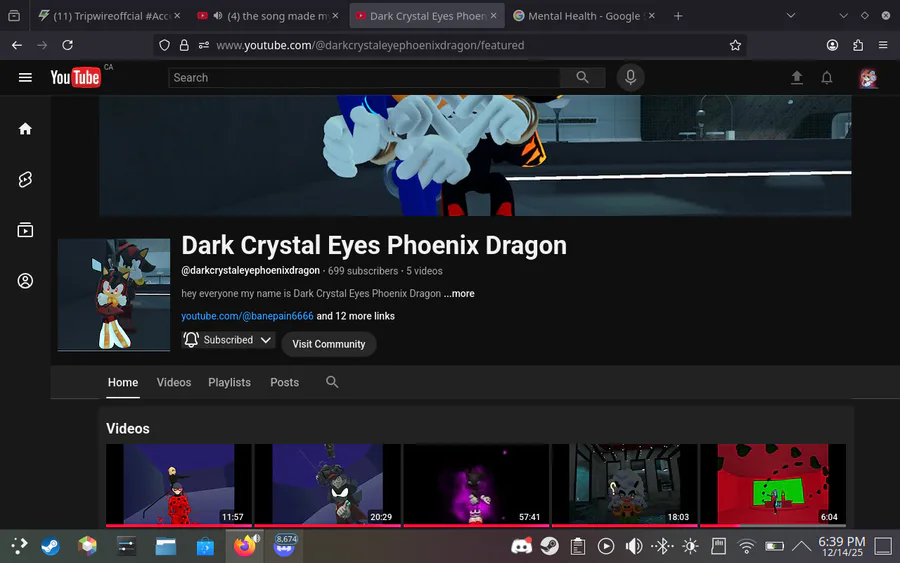Switch to 'the song made m' tab
The height and width of the screenshot is (563, 900).
point(267,16)
